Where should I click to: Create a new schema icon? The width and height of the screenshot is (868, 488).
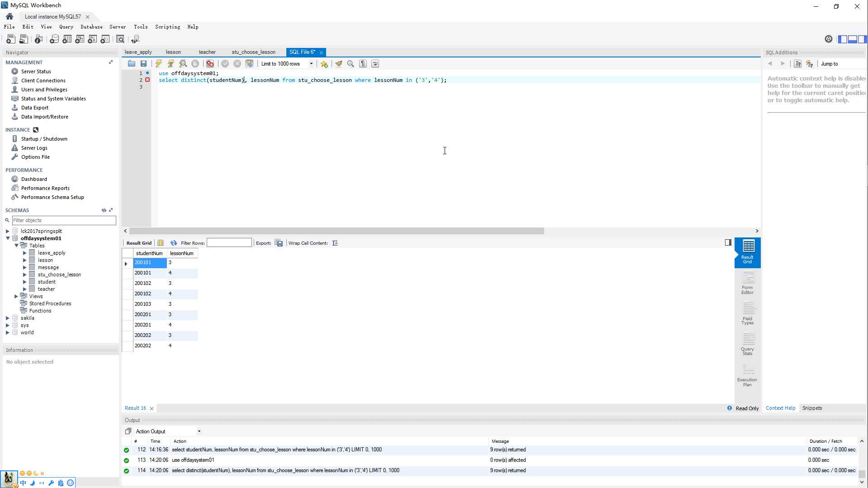point(54,39)
